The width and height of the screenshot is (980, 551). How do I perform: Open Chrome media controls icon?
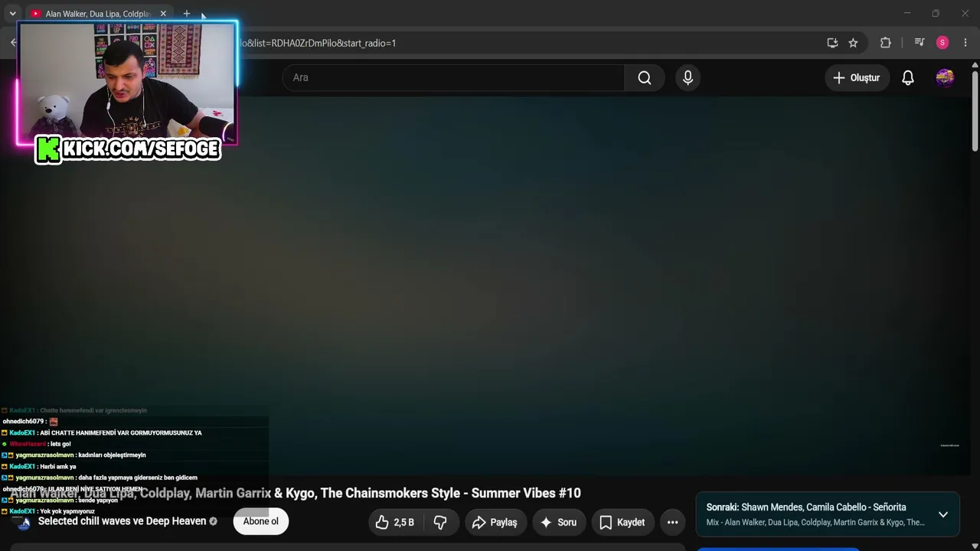(920, 43)
